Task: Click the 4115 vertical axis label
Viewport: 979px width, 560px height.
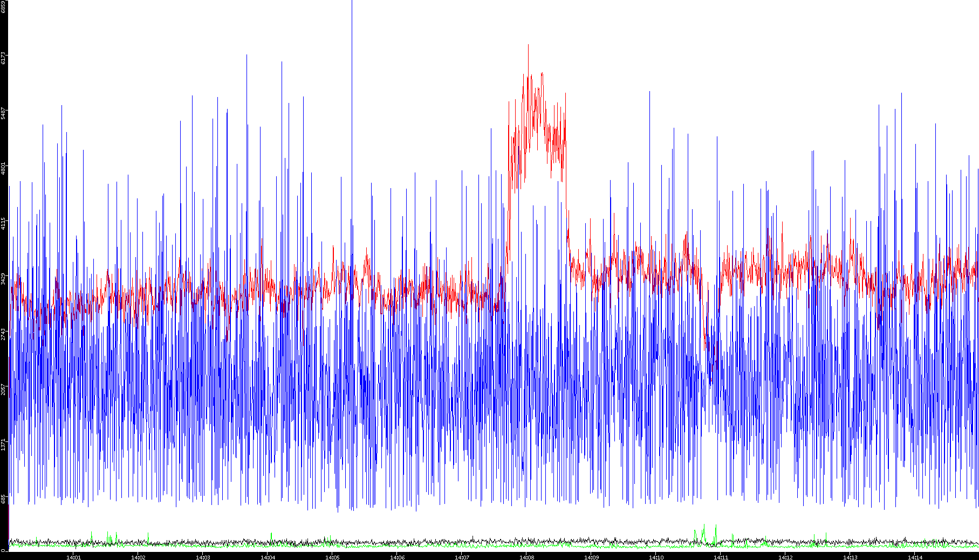Action: coord(3,223)
